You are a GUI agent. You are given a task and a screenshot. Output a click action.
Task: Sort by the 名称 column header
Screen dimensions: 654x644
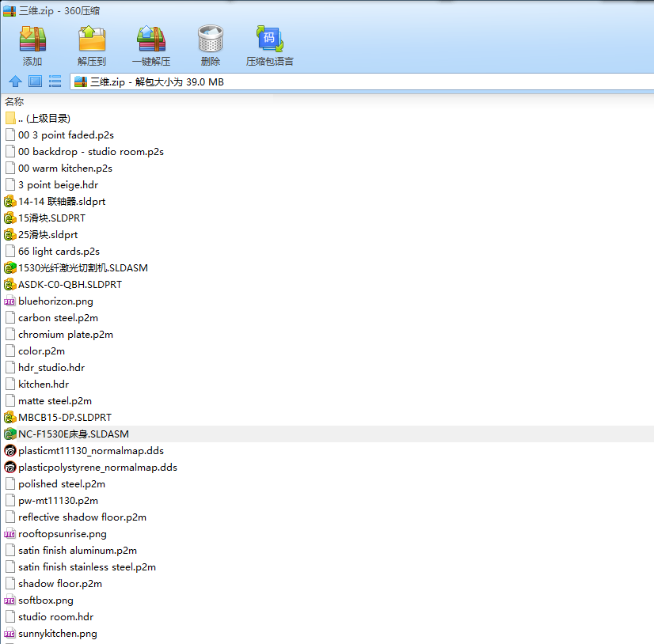14,102
